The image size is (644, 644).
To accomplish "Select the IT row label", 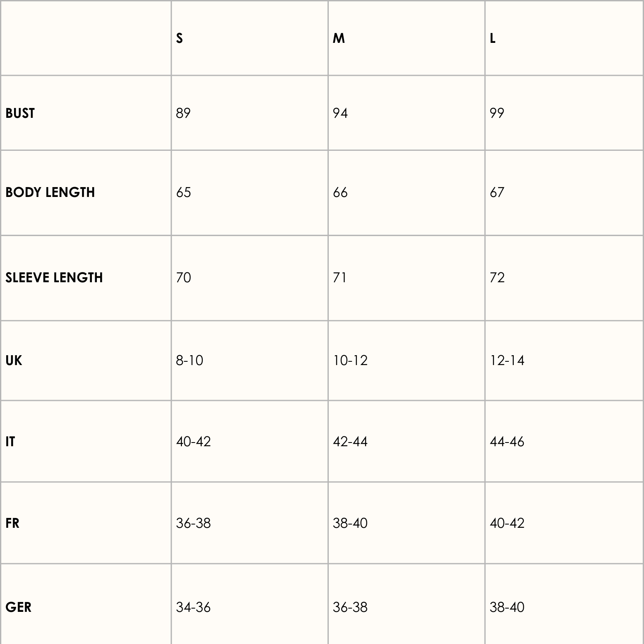I will pyautogui.click(x=10, y=442).
